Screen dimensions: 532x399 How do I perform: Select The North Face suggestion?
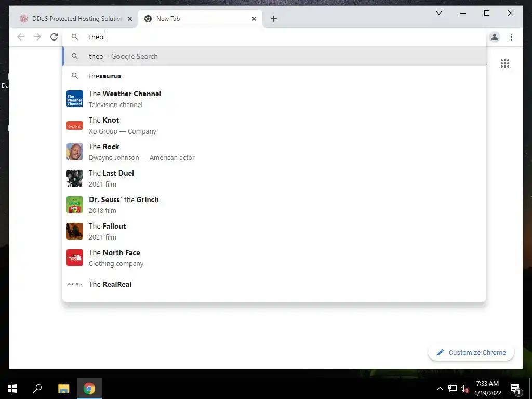(274, 258)
